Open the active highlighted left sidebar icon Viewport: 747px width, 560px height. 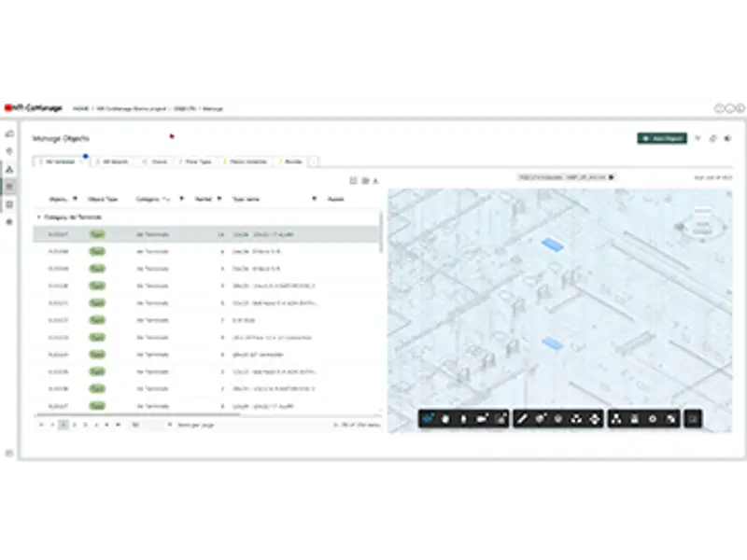coord(9,186)
